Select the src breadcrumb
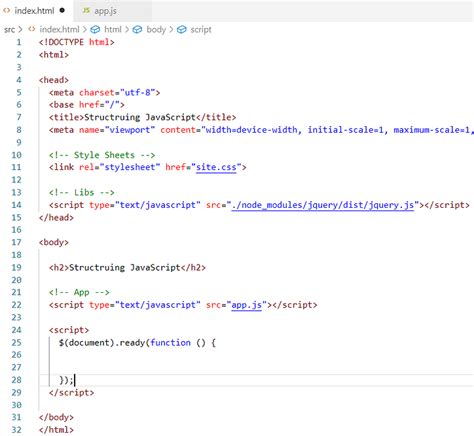Viewport: 474px width, 436px height. tap(9, 30)
